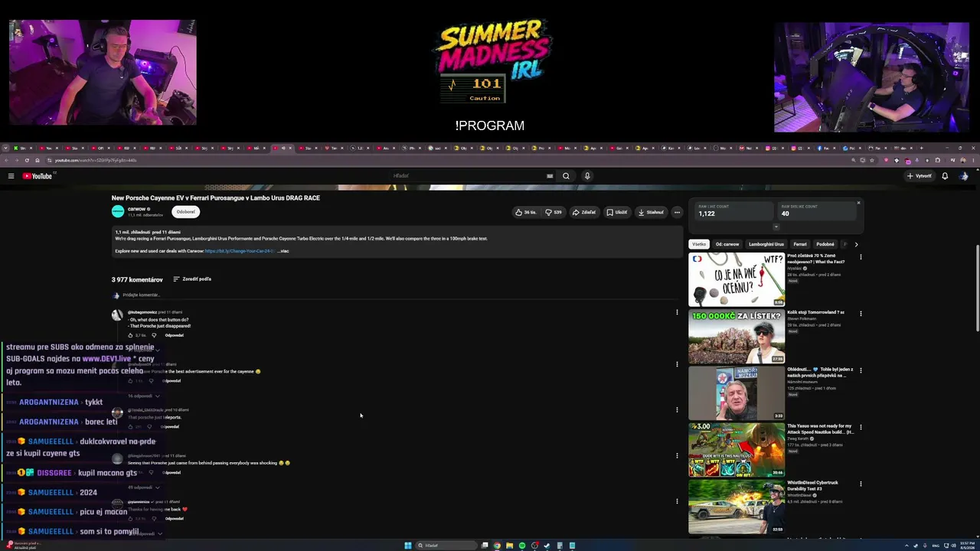Expand description with ...viac
This screenshot has width=980, height=551.
tap(283, 251)
